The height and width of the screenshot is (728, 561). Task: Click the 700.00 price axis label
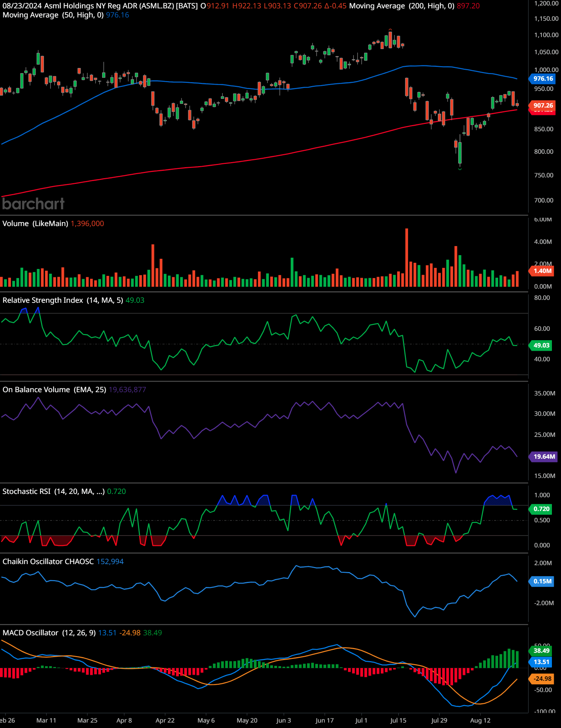[x=544, y=200]
